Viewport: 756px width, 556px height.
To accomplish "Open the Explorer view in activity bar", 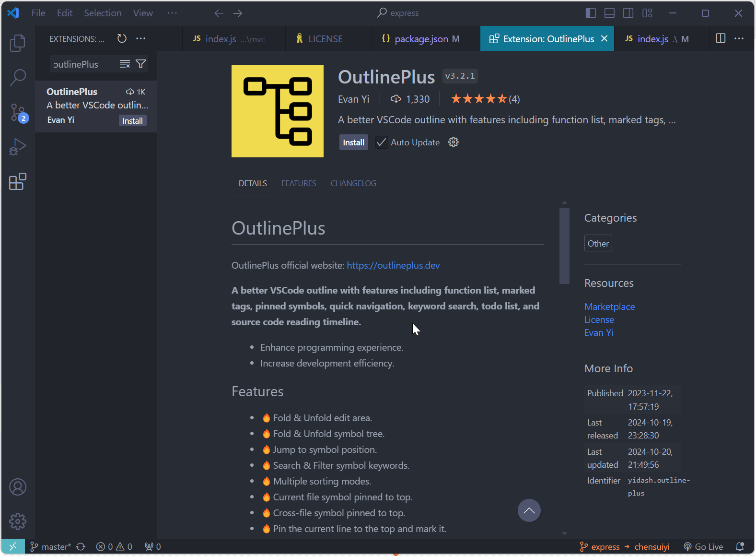I will click(x=18, y=43).
